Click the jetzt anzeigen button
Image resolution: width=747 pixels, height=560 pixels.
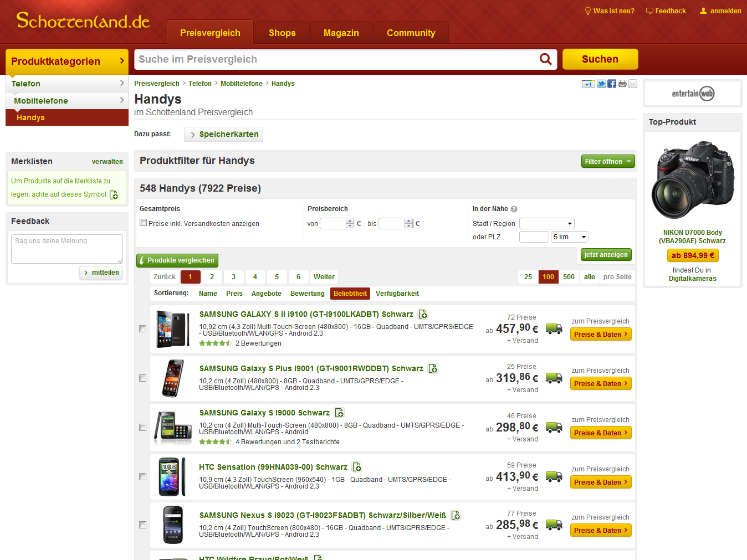[606, 255]
